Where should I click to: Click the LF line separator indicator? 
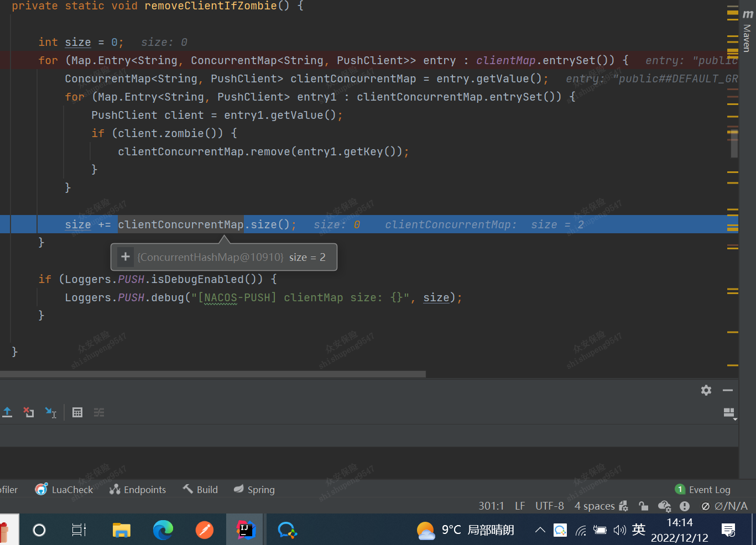pyautogui.click(x=519, y=506)
